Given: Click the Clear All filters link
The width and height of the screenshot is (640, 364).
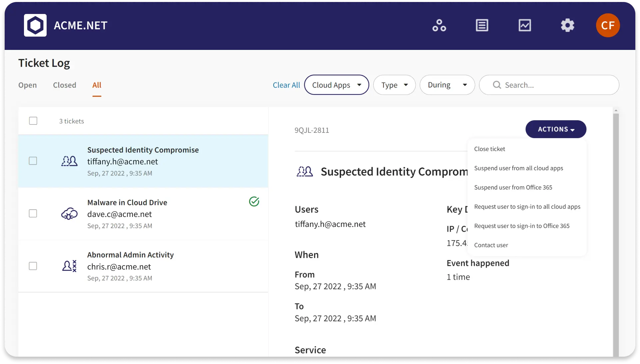Looking at the screenshot, I should pyautogui.click(x=286, y=85).
